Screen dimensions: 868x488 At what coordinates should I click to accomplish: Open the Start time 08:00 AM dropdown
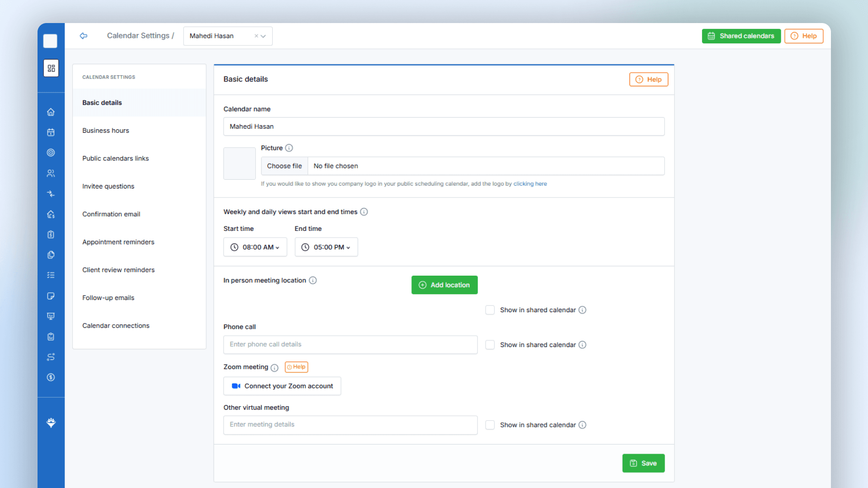255,247
